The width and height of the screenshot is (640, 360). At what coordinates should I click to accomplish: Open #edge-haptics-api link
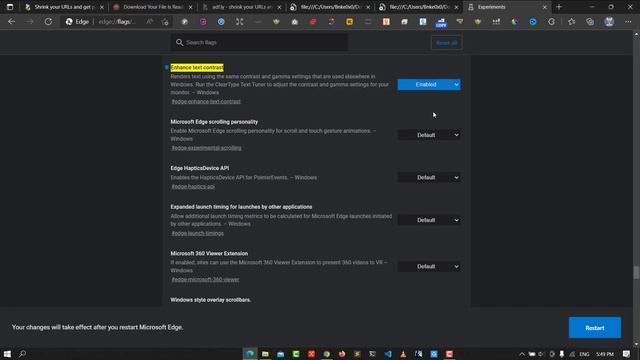pyautogui.click(x=193, y=187)
